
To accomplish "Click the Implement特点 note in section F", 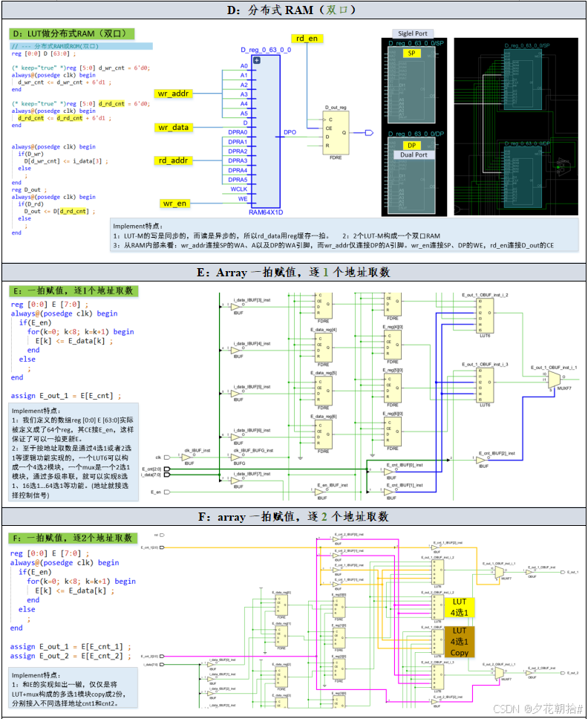I will [73, 689].
